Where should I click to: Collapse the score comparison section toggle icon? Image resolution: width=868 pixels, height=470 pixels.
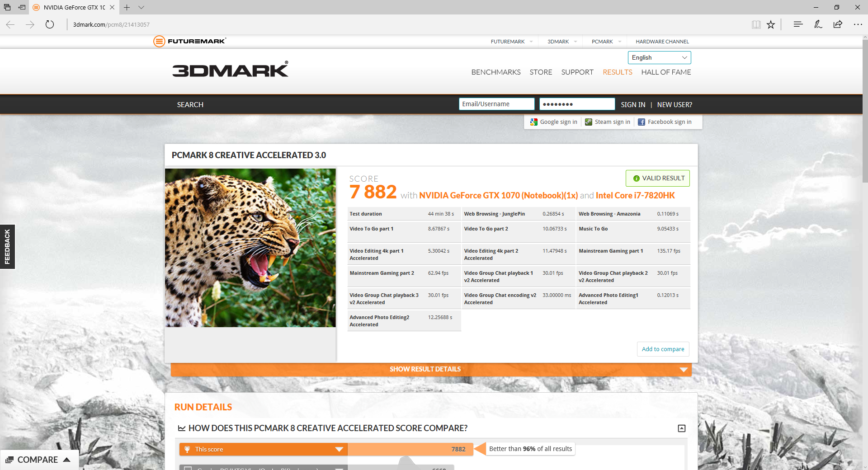(x=682, y=428)
